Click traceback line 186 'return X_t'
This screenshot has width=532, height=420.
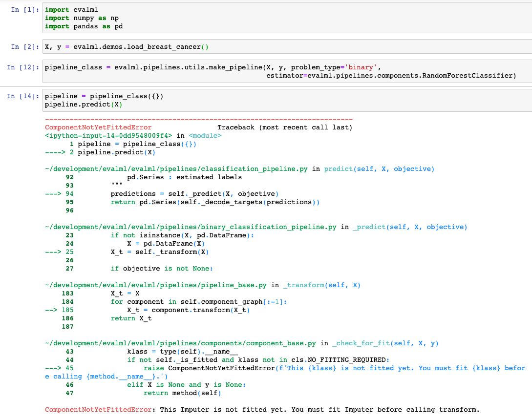click(x=131, y=318)
